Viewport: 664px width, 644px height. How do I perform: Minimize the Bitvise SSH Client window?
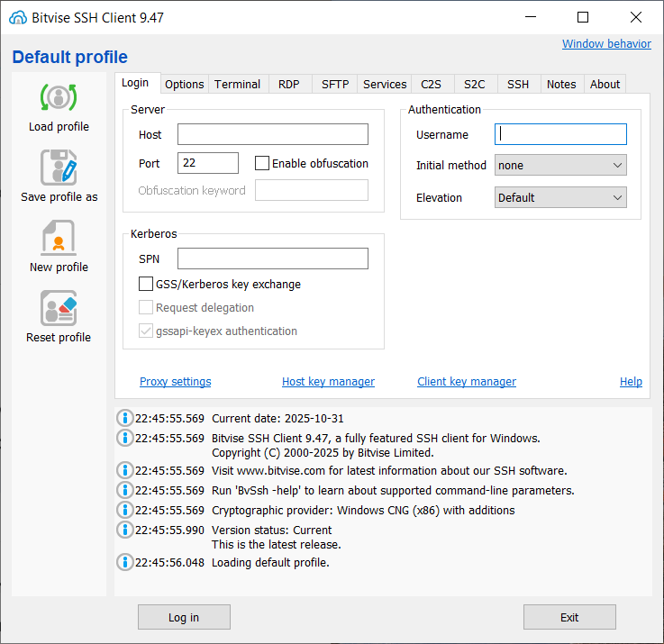click(x=531, y=17)
